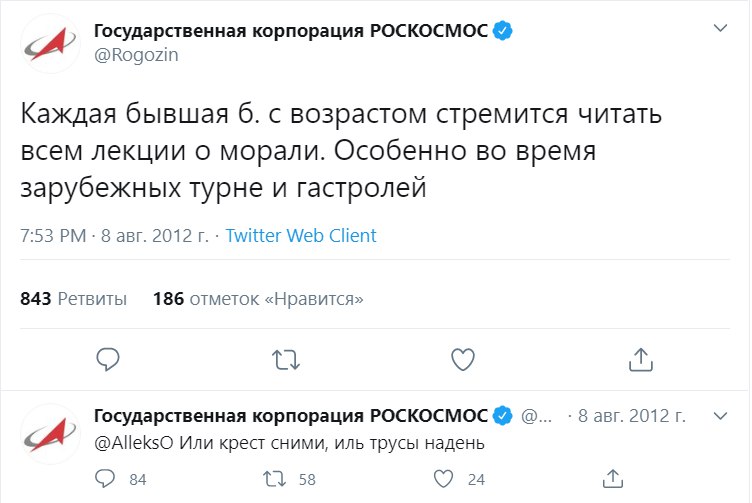Click the reply icon under main tweet

click(108, 359)
